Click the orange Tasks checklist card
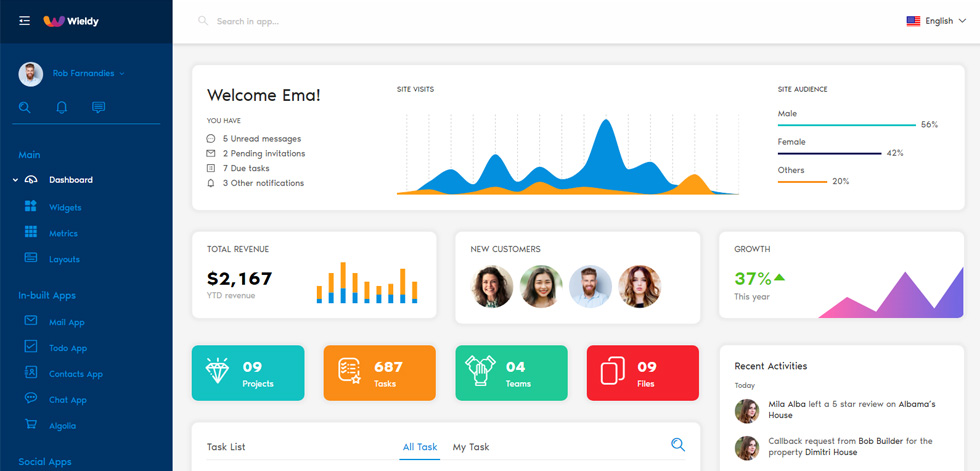 coord(379,373)
